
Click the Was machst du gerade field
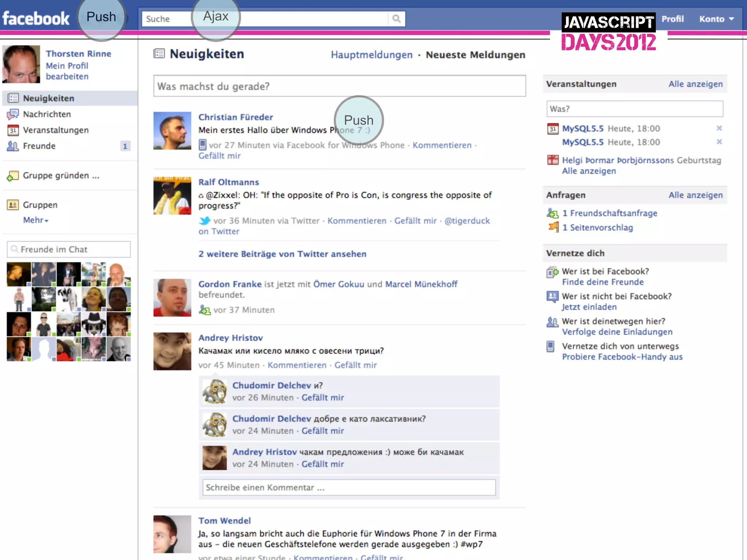pos(339,86)
